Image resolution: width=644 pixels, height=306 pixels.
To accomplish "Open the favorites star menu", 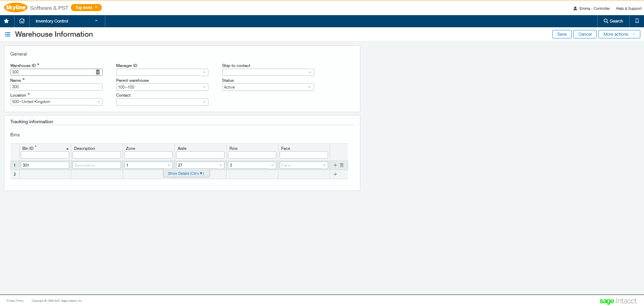I will [6, 21].
